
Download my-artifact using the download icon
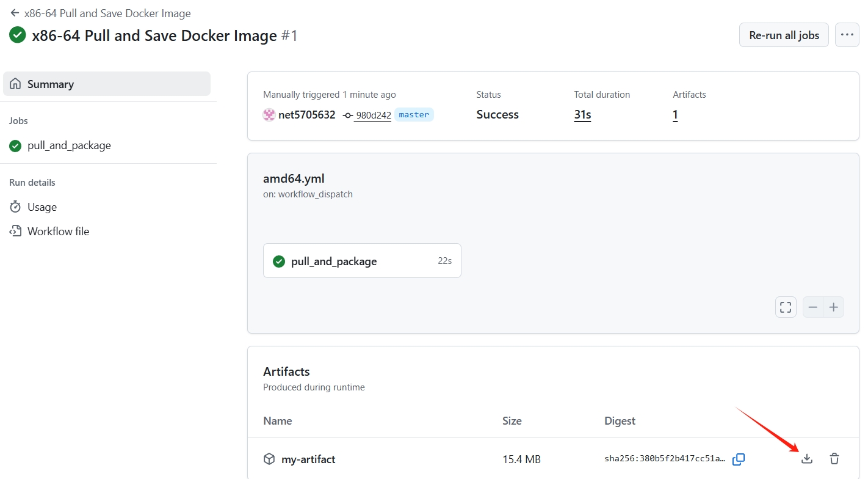(x=807, y=459)
